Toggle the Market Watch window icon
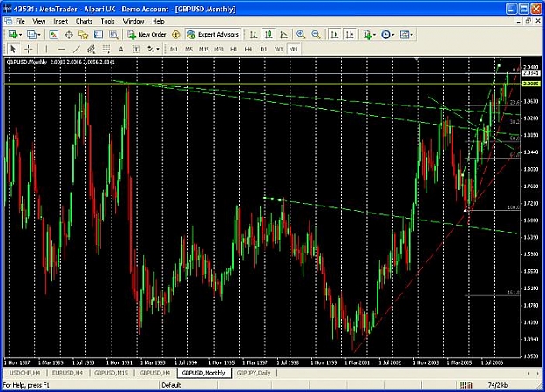This screenshot has height=392, width=545. (x=53, y=35)
